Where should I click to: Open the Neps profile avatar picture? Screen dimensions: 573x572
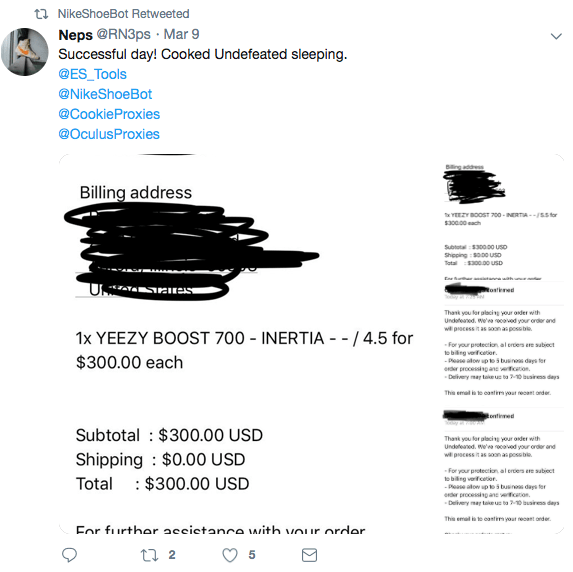25,52
